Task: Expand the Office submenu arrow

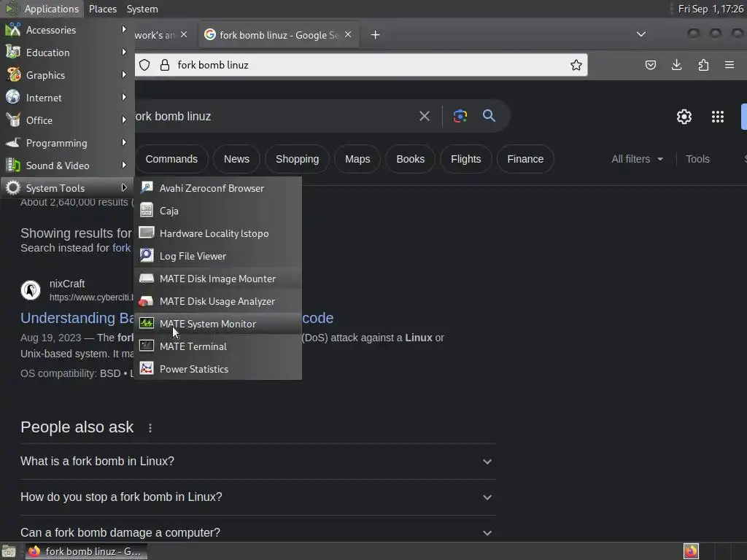Action: 124,120
